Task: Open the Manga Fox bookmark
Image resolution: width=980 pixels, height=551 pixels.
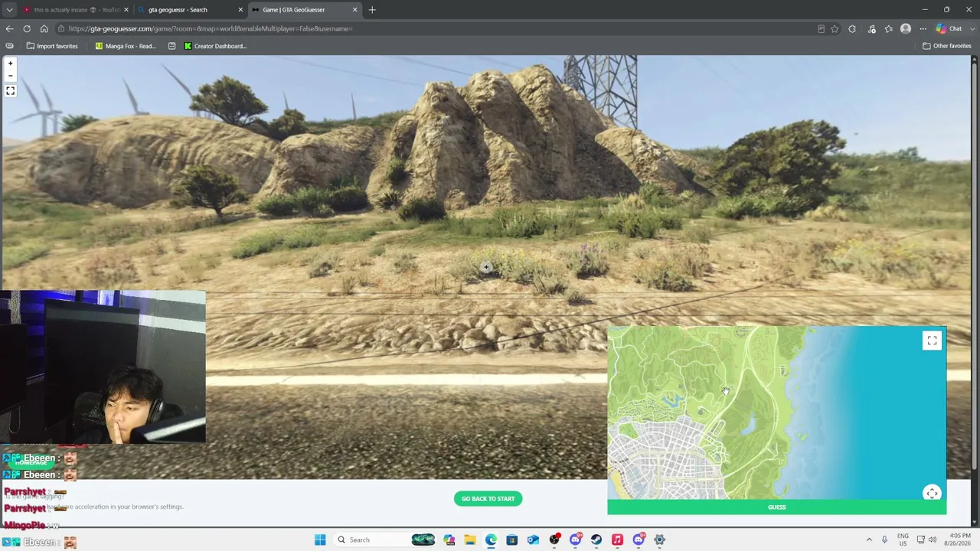Action: click(126, 46)
